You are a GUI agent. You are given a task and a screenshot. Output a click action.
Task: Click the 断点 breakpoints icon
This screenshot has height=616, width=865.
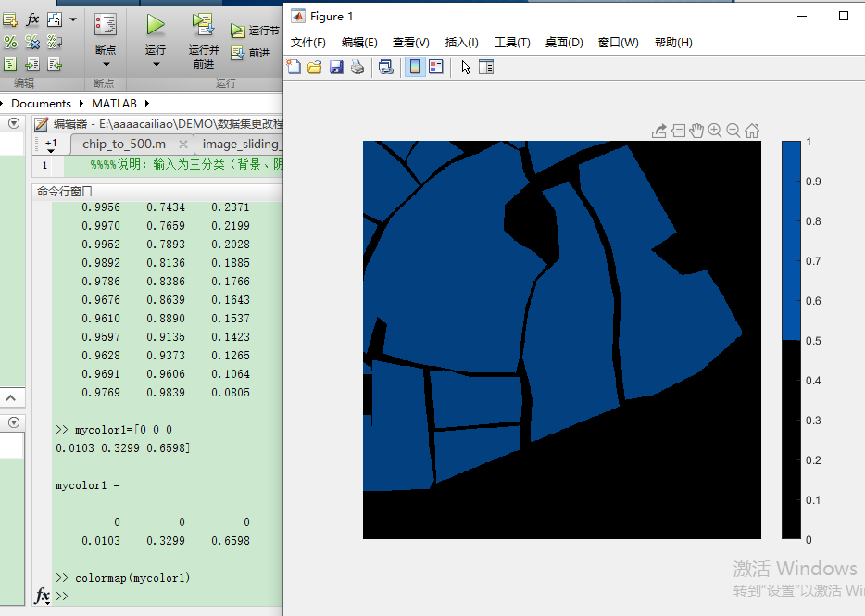click(106, 25)
